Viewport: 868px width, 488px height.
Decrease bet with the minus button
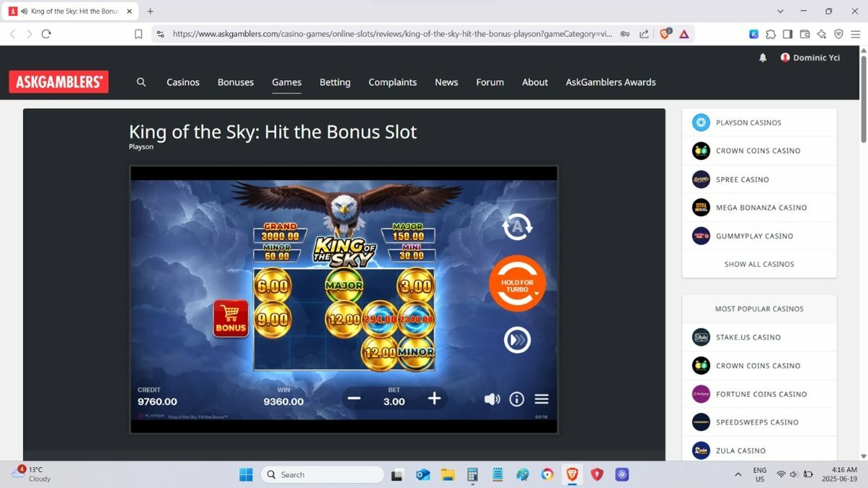[354, 398]
